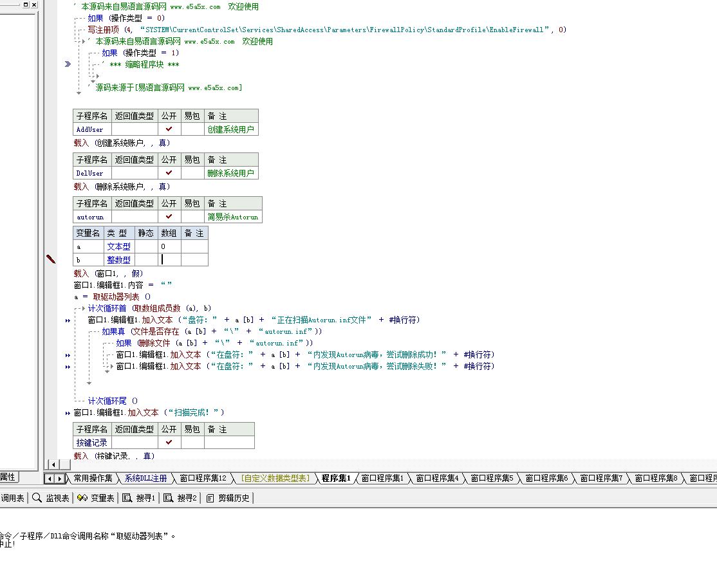Click the 载入 (创建系统账户, , 真) line
The image size is (717, 588).
(122, 143)
